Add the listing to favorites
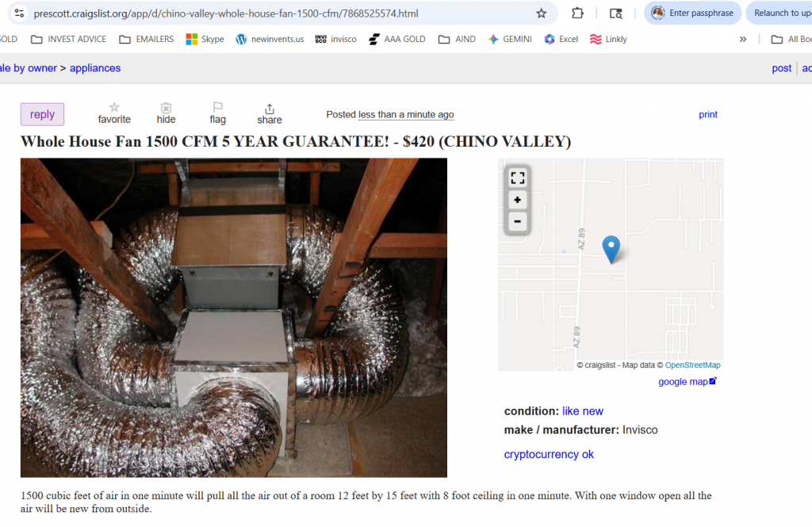 [x=114, y=113]
